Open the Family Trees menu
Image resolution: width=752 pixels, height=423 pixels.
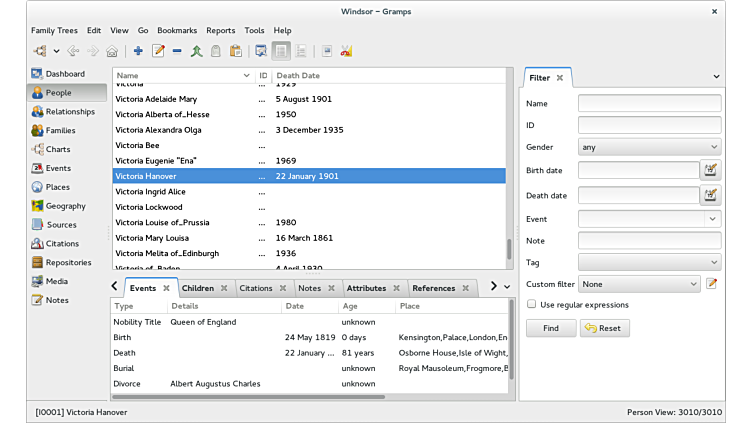coord(54,30)
